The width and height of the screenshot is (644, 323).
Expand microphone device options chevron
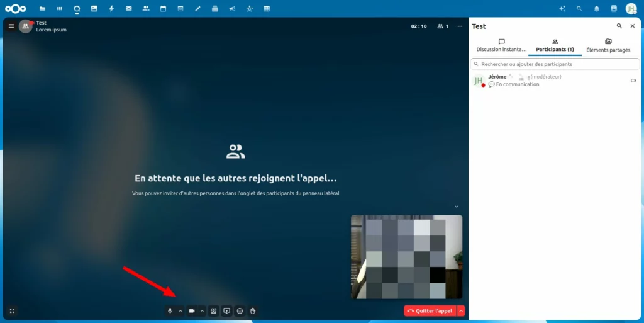tap(180, 311)
